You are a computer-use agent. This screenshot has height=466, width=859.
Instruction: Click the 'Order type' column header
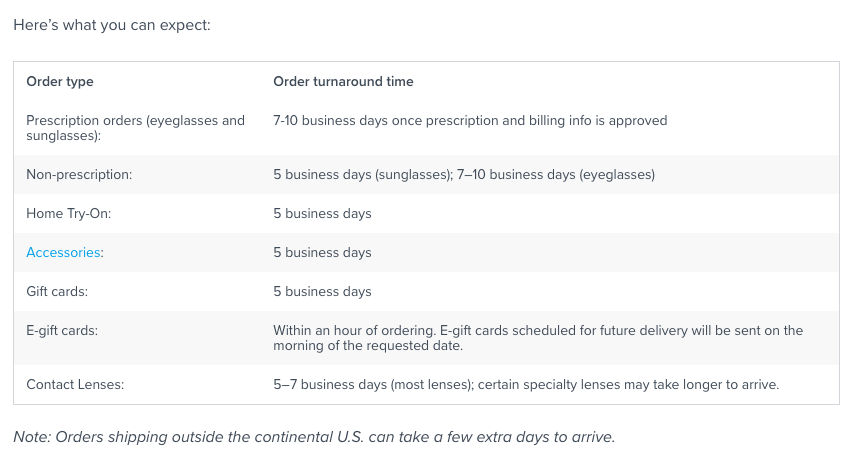60,82
